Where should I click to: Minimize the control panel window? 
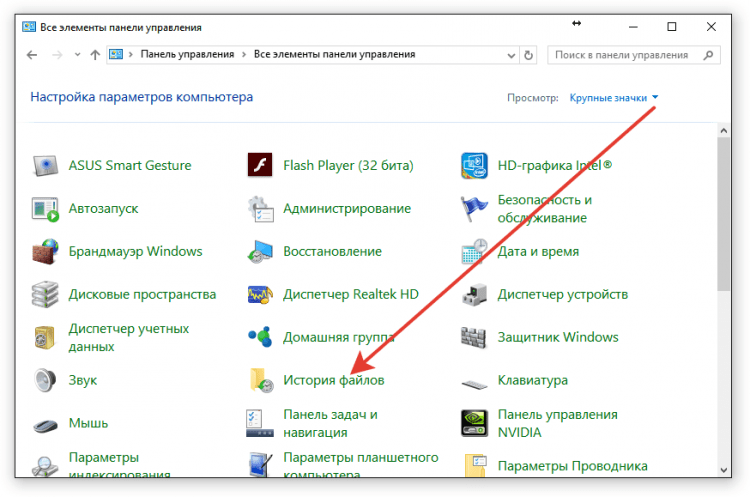pyautogui.click(x=633, y=27)
